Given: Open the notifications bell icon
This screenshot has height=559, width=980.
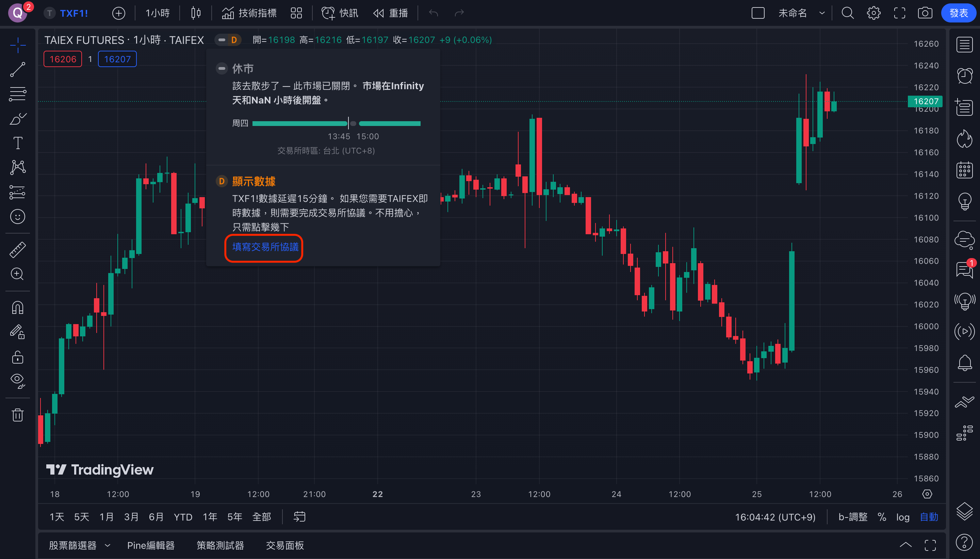Looking at the screenshot, I should pyautogui.click(x=964, y=363).
